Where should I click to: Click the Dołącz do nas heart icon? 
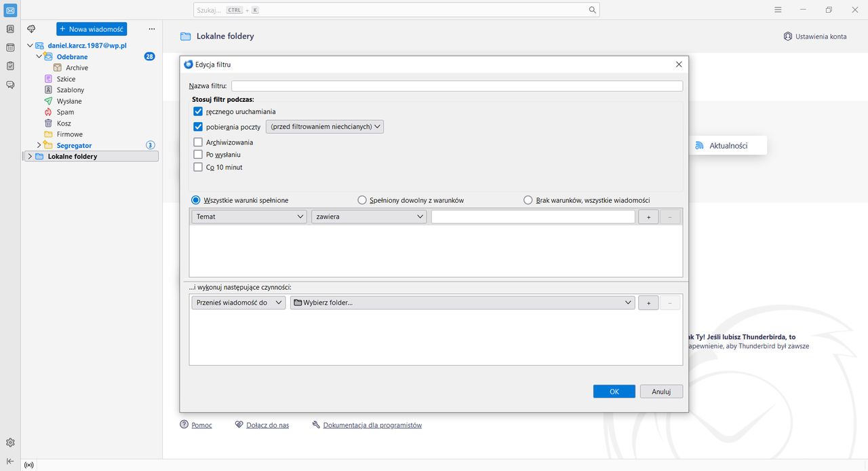pos(239,425)
